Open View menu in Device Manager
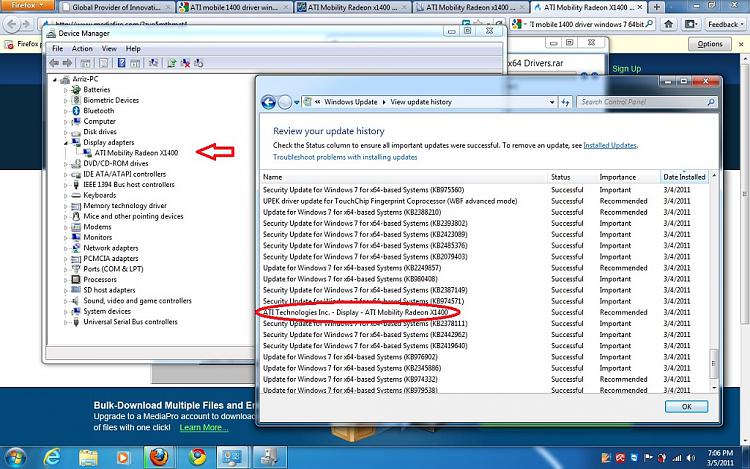The image size is (750, 469). point(109,49)
